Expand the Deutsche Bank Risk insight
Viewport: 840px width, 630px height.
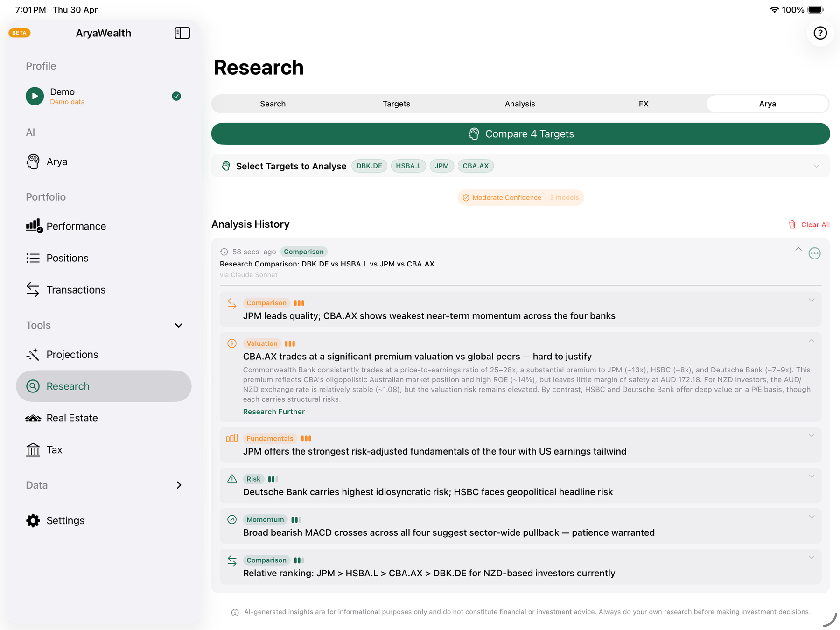click(812, 476)
